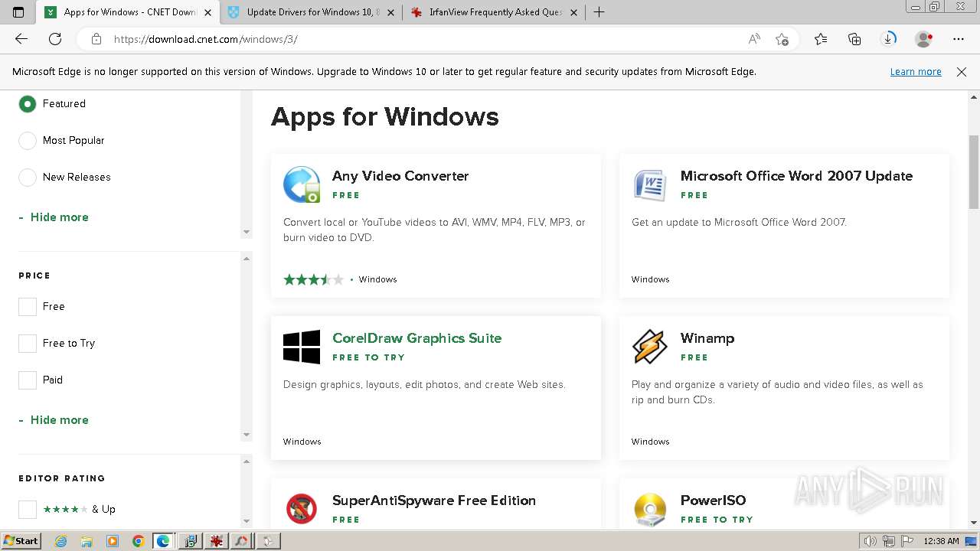Click Price section scroll-down arrow
Screen dimensions: 980x551
[x=247, y=435]
